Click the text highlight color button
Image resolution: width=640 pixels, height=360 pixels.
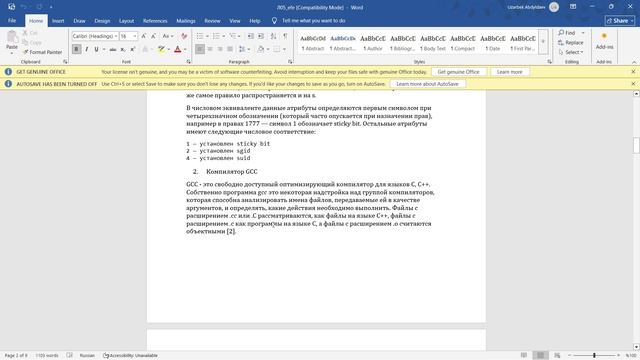[x=162, y=49]
